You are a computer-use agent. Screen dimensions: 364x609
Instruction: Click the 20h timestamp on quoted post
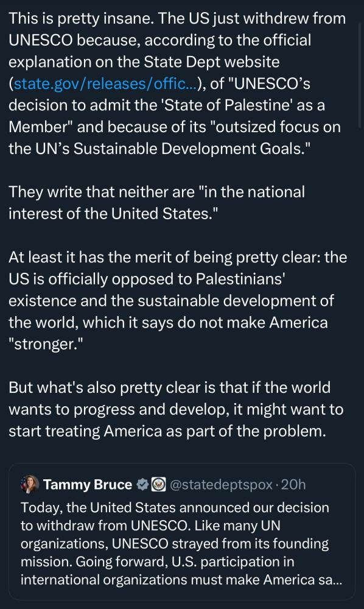(293, 484)
